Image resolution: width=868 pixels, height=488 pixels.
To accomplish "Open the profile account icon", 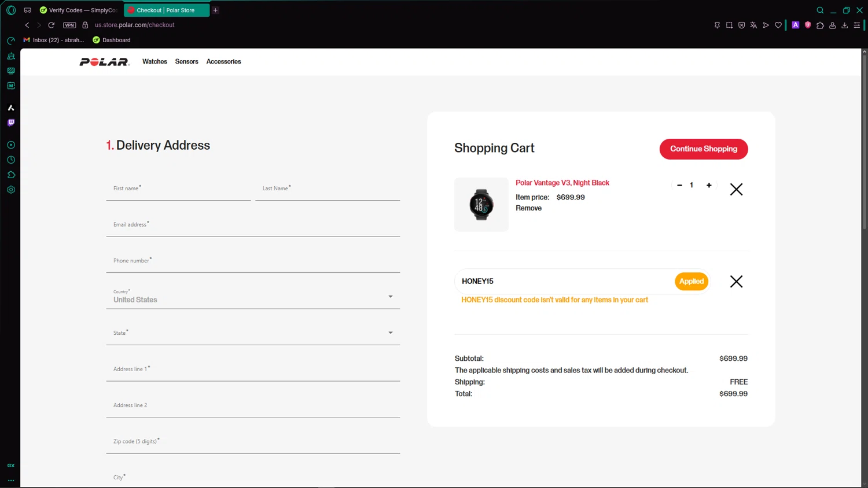I will pyautogui.click(x=833, y=25).
